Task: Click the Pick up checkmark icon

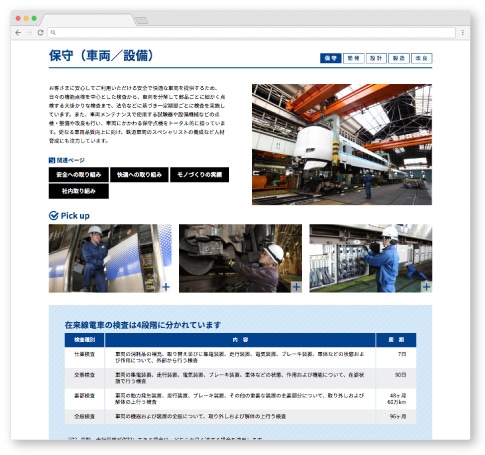Action: (53, 216)
